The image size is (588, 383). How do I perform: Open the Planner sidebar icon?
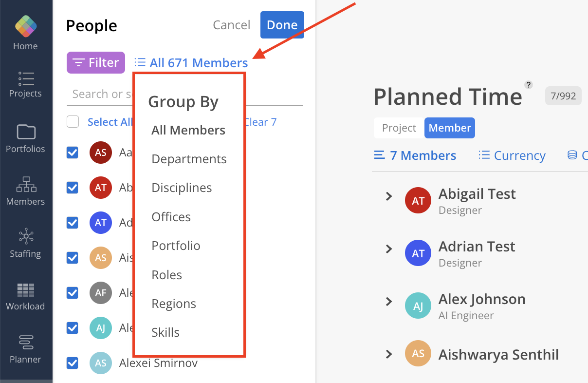tap(25, 342)
